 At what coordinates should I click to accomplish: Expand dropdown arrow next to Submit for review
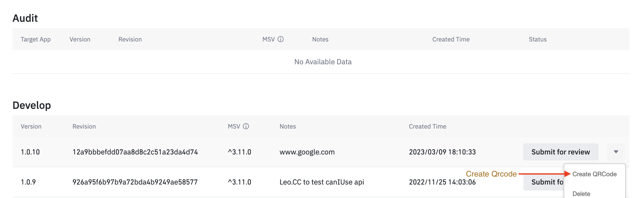[616, 152]
